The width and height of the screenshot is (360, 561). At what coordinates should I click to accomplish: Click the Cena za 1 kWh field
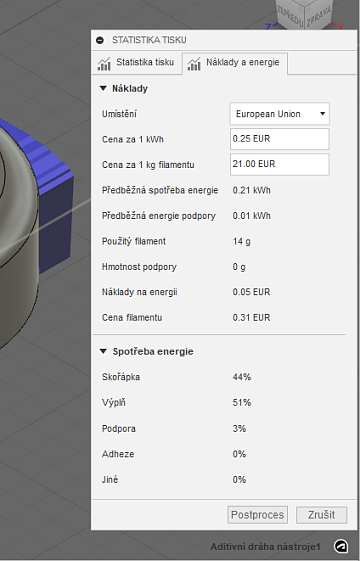[279, 139]
